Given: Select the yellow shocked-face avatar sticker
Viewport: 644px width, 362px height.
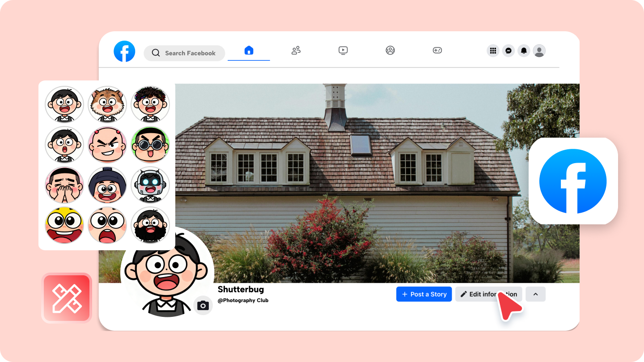Looking at the screenshot, I should [x=64, y=225].
